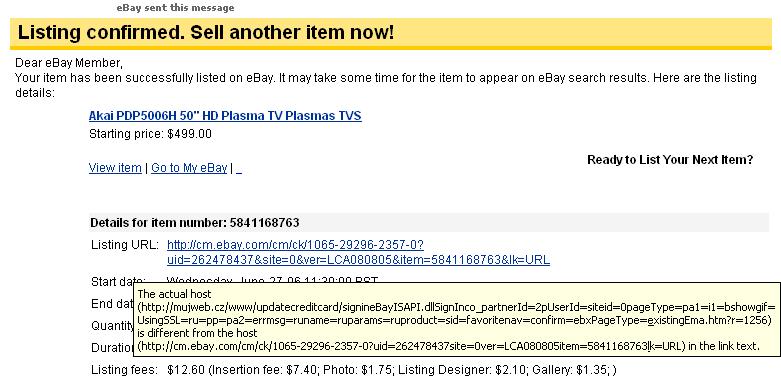Viewport: 781px width, 390px height.
Task: Click the Starting price $499.00 text
Action: pyautogui.click(x=150, y=134)
